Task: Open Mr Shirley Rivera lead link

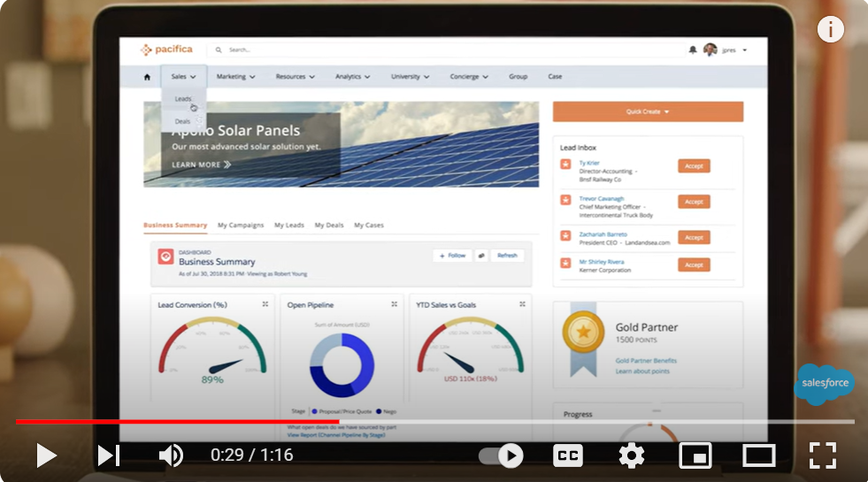Action: pos(601,262)
